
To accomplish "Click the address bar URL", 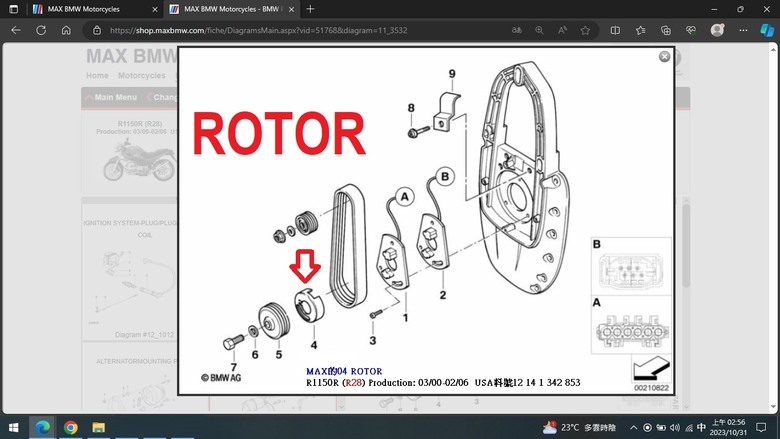I will pos(259,30).
